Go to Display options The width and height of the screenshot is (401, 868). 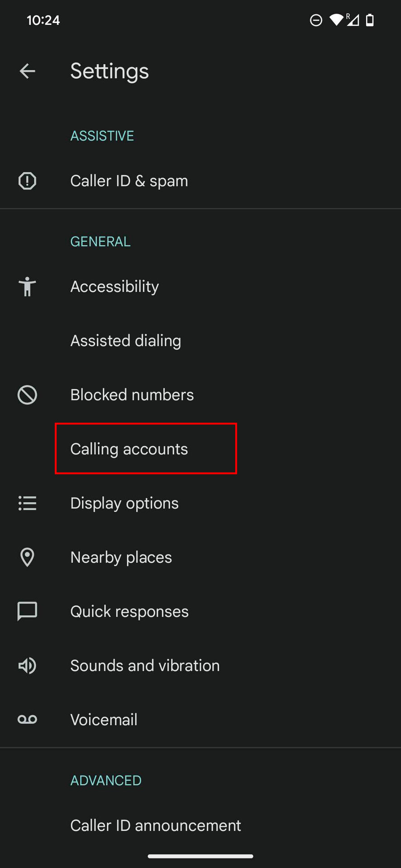(x=124, y=503)
